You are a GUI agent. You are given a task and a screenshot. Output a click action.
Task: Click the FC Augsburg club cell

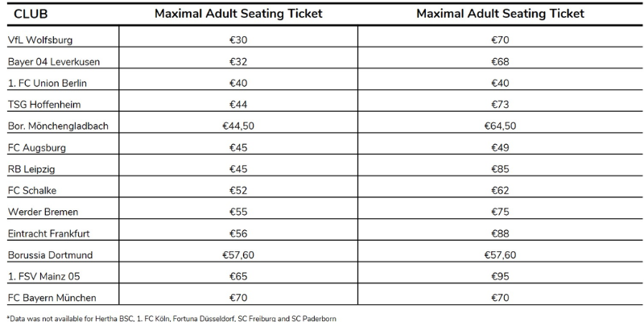pyautogui.click(x=37, y=147)
